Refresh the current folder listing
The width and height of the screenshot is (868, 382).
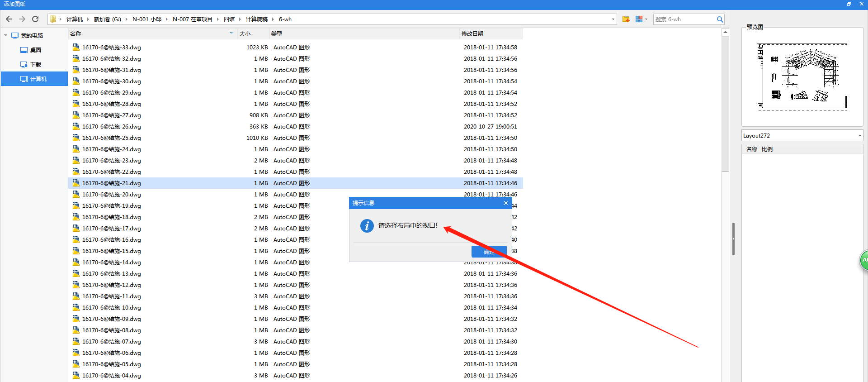35,19
